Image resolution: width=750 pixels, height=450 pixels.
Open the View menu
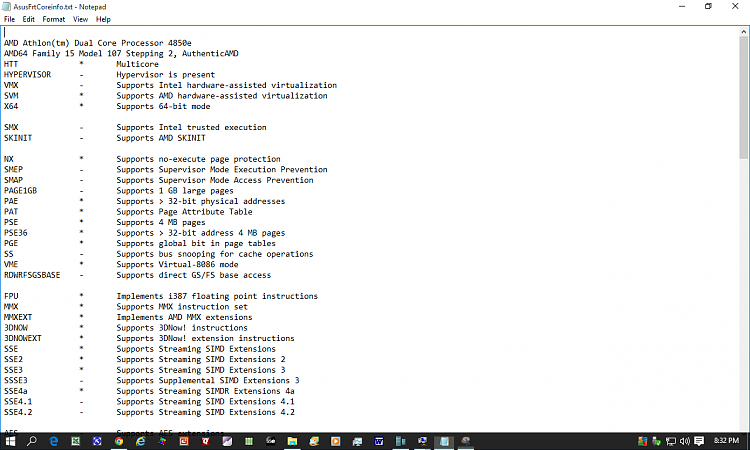(x=80, y=19)
